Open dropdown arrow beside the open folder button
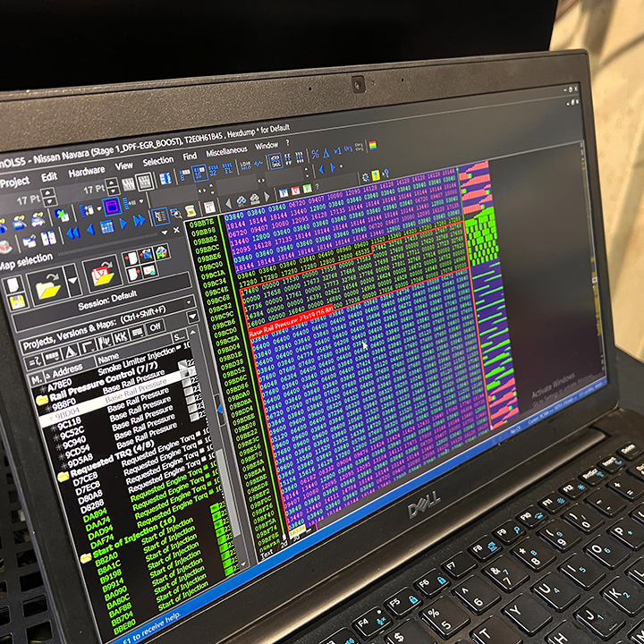The image size is (644, 644). coord(72,280)
